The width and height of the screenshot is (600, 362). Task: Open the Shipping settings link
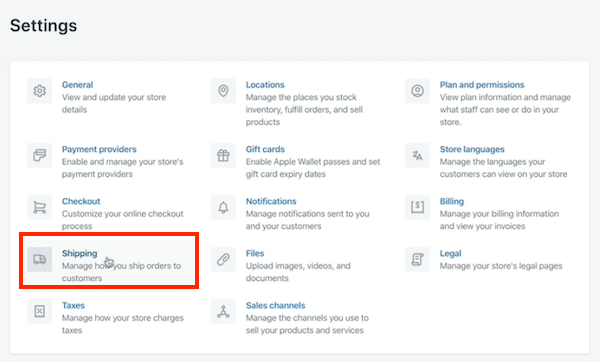coord(80,253)
